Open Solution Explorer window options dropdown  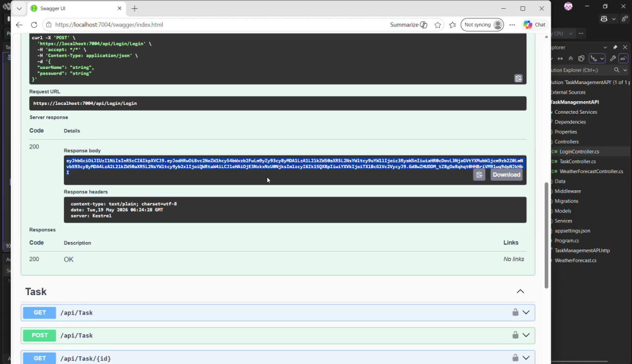(605, 47)
